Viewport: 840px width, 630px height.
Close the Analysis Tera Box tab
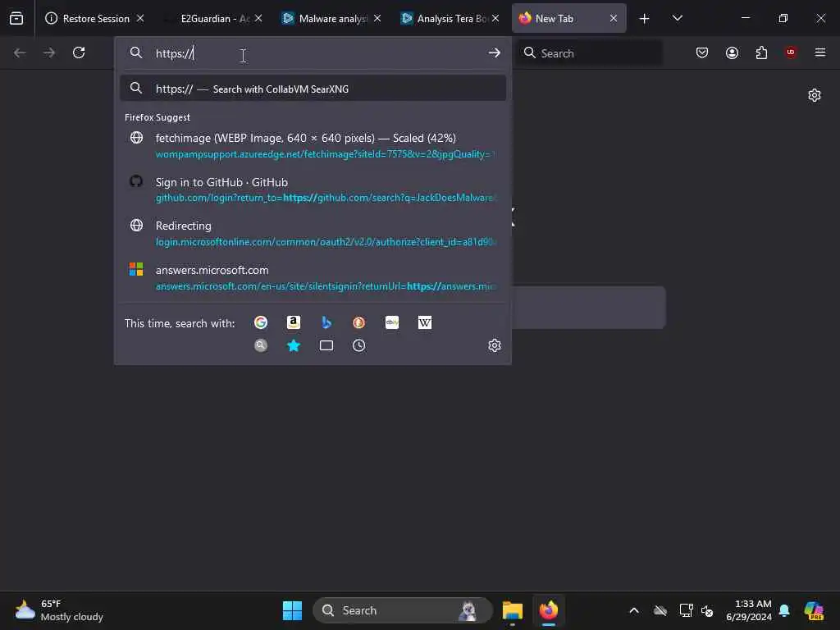coord(495,18)
